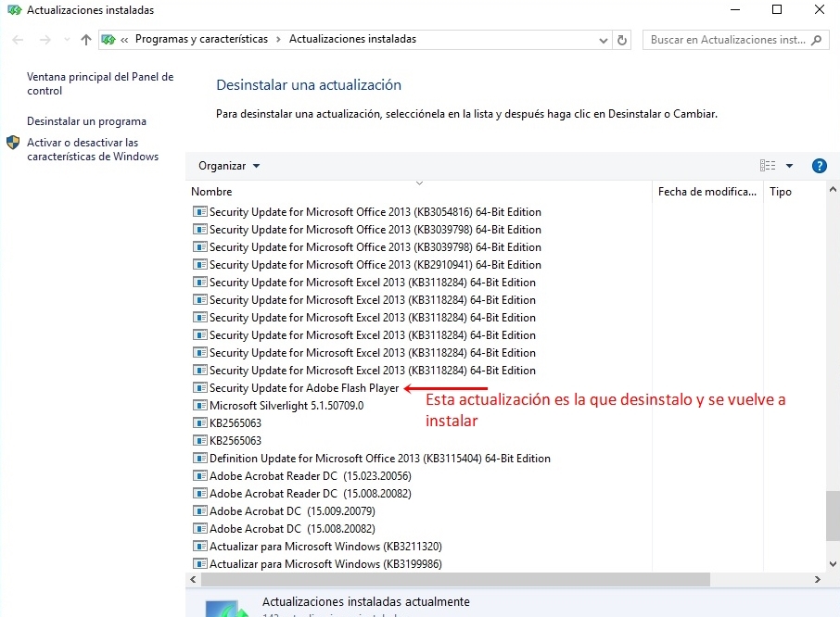The height and width of the screenshot is (617, 840).
Task: Open the address bar history dropdown
Action: coord(604,40)
